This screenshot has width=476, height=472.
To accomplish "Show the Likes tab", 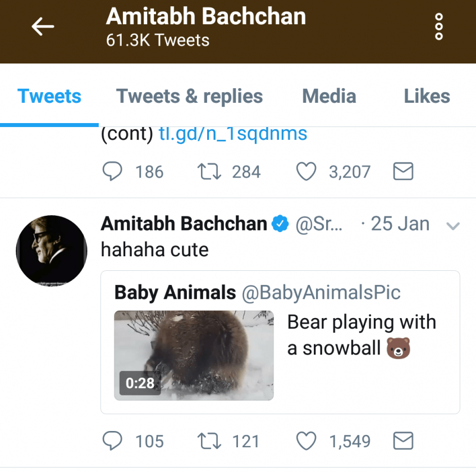I will pyautogui.click(x=427, y=97).
